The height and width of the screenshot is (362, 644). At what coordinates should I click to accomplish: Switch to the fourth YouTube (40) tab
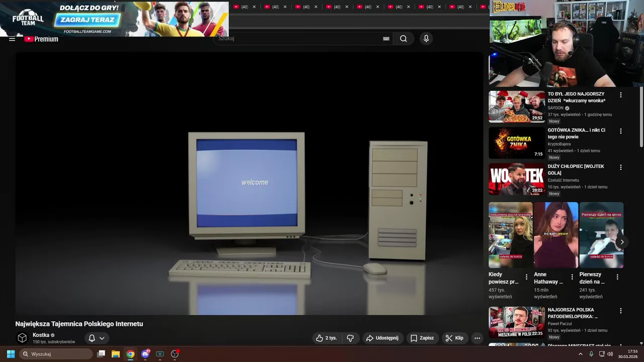coord(334,7)
